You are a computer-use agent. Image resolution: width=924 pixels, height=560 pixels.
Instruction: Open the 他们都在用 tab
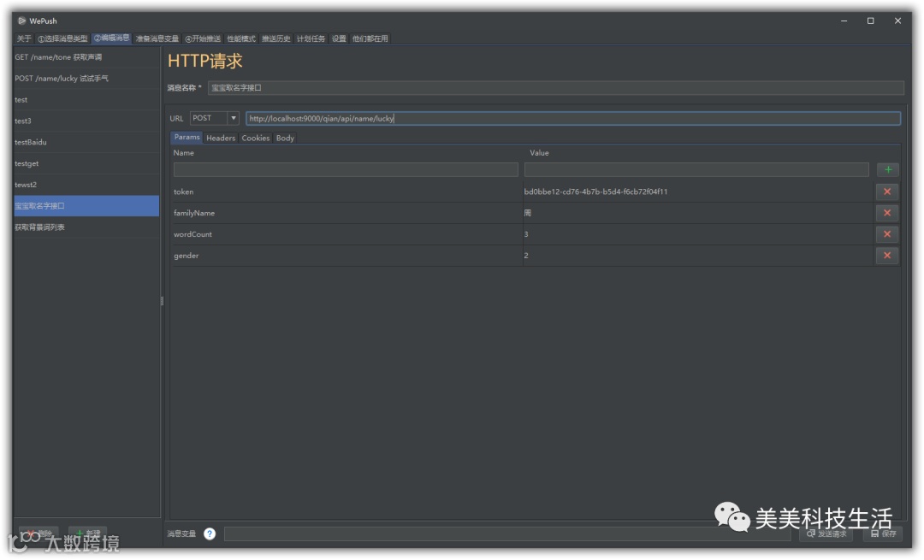click(370, 38)
